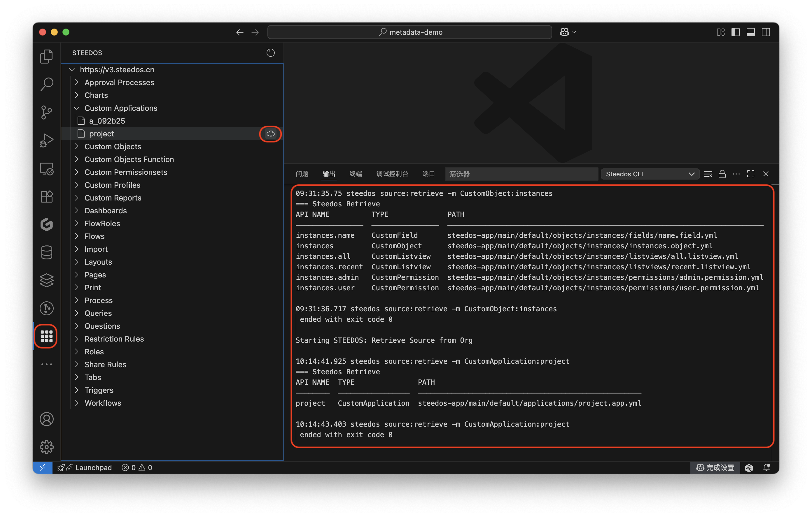Open the git graph circle icon
The image size is (812, 517).
pyautogui.click(x=47, y=308)
